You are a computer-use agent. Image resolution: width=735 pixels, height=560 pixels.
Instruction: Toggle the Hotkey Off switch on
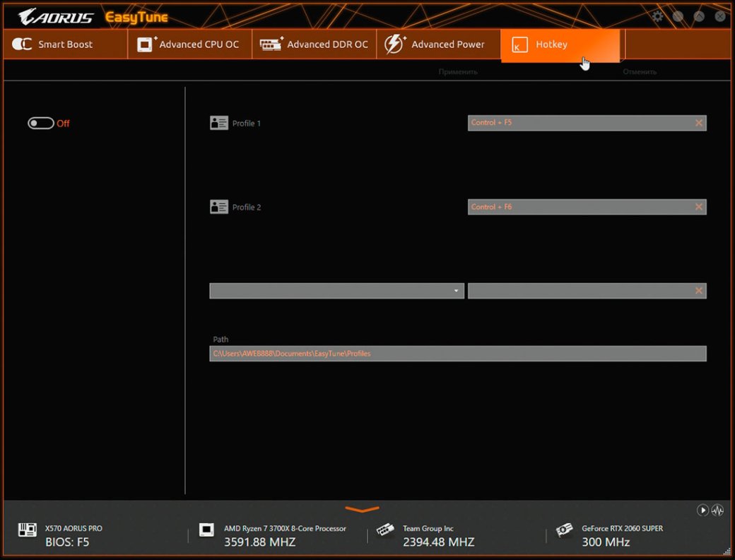(41, 124)
